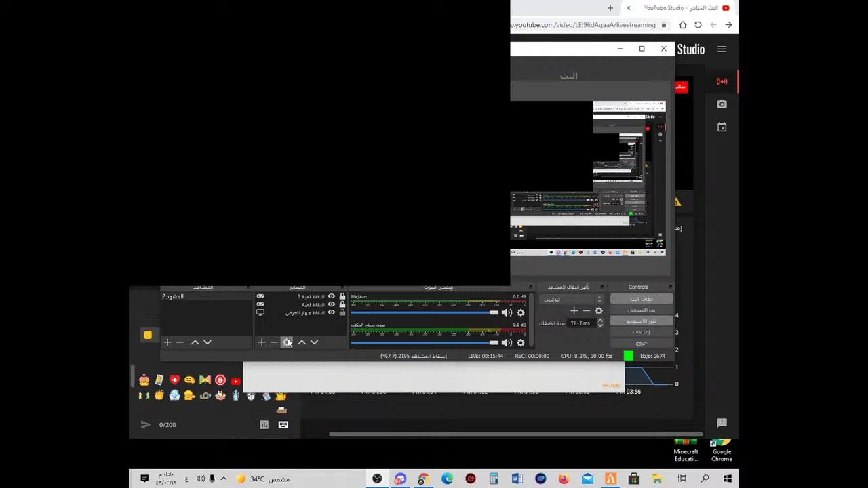Image resolution: width=868 pixels, height=488 pixels.
Task: Click transition duration ms field
Action: (x=581, y=323)
